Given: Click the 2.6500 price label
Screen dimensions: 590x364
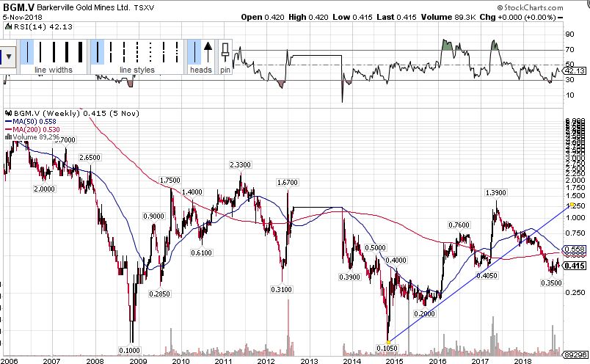Looking at the screenshot, I should pyautogui.click(x=90, y=157).
